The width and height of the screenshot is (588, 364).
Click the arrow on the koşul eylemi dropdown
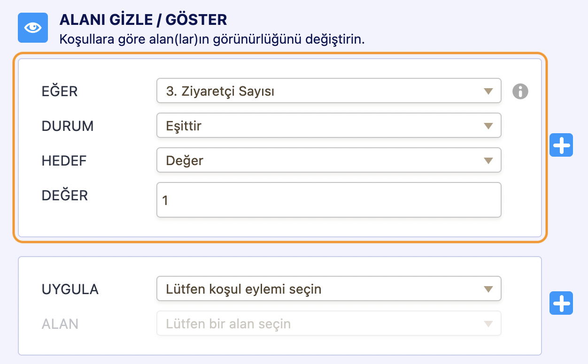488,289
